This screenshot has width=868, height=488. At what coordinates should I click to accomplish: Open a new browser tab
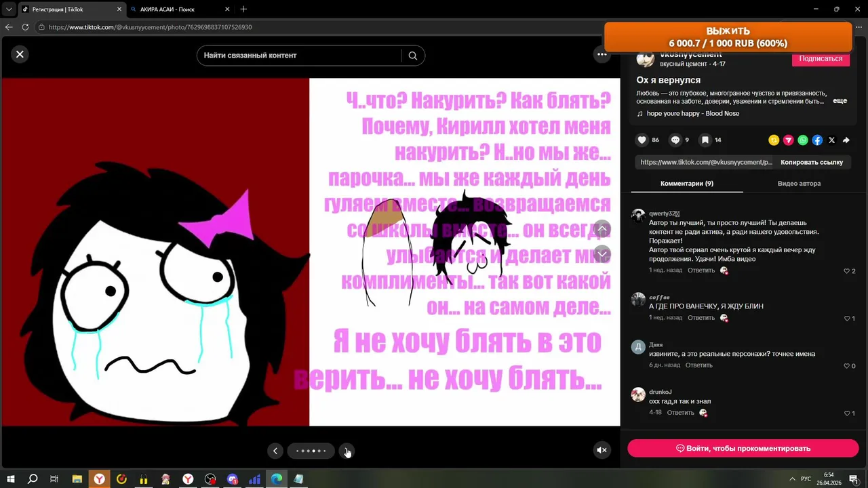click(x=243, y=9)
